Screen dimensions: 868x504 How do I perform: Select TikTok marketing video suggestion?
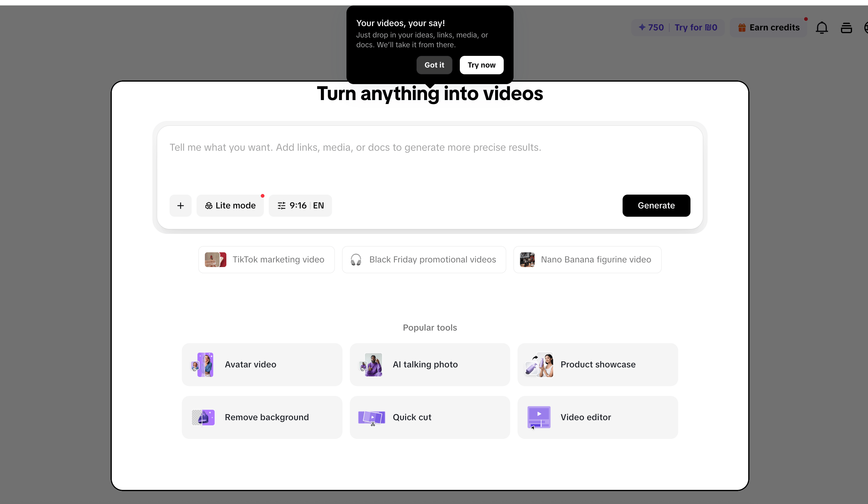point(266,260)
